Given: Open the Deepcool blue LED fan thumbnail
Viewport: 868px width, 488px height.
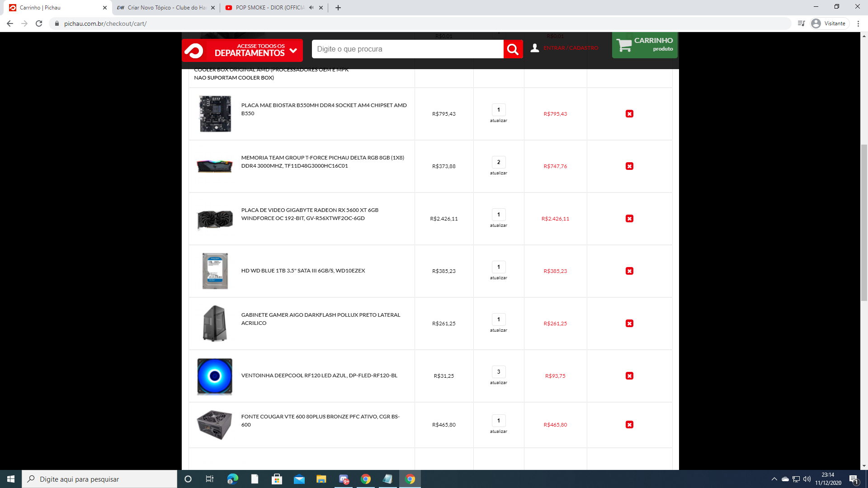Looking at the screenshot, I should pyautogui.click(x=215, y=376).
